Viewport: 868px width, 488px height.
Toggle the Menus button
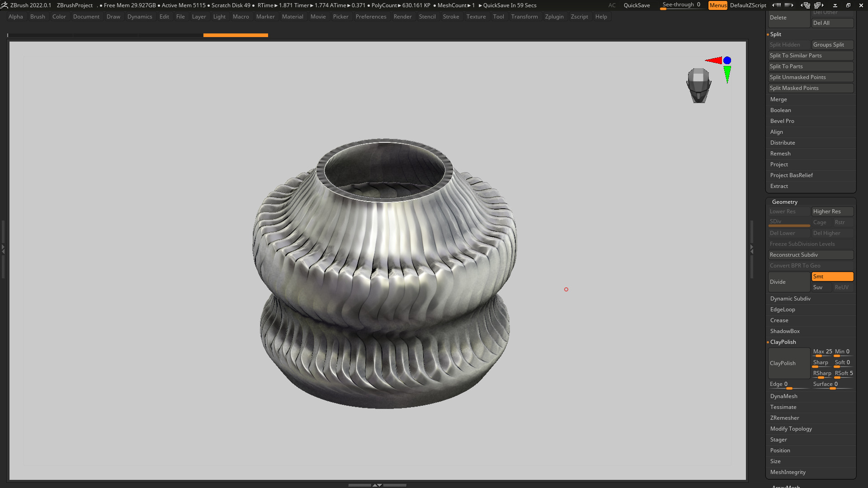(718, 5)
